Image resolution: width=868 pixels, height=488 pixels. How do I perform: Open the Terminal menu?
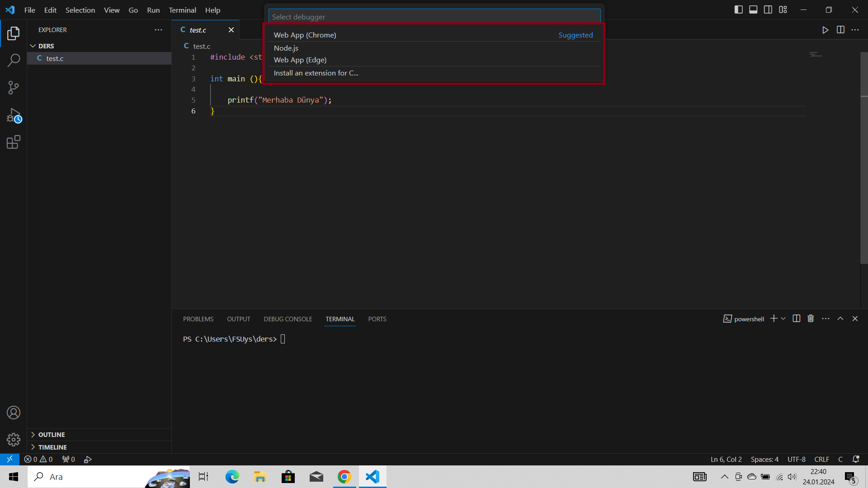tap(182, 10)
